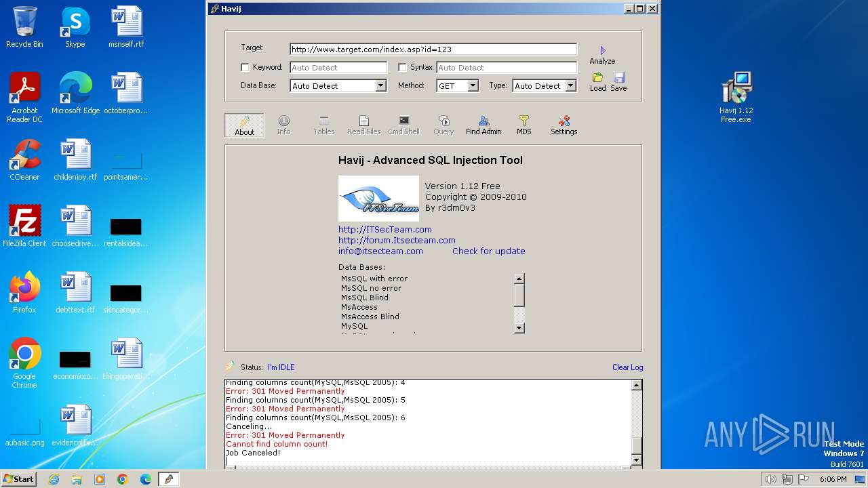Click the Save disk icon
This screenshot has width=868, height=488.
pyautogui.click(x=618, y=78)
